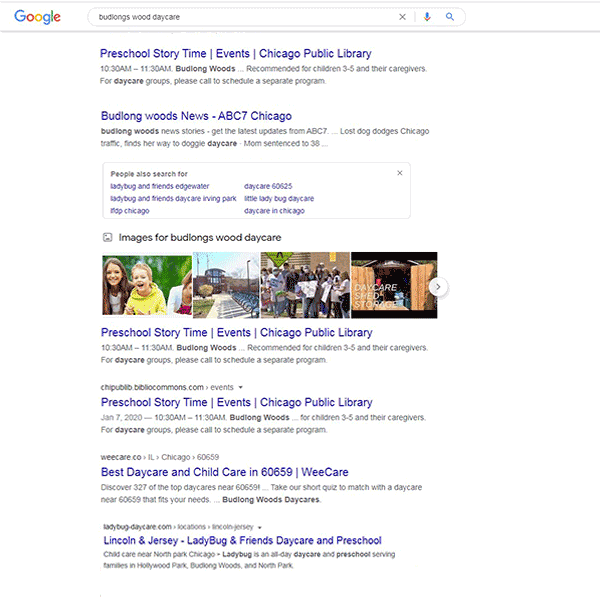Viewport: 600px width, 600px height.
Task: Open the 'Preschool Story Time' result right below the images
Action: [236, 332]
